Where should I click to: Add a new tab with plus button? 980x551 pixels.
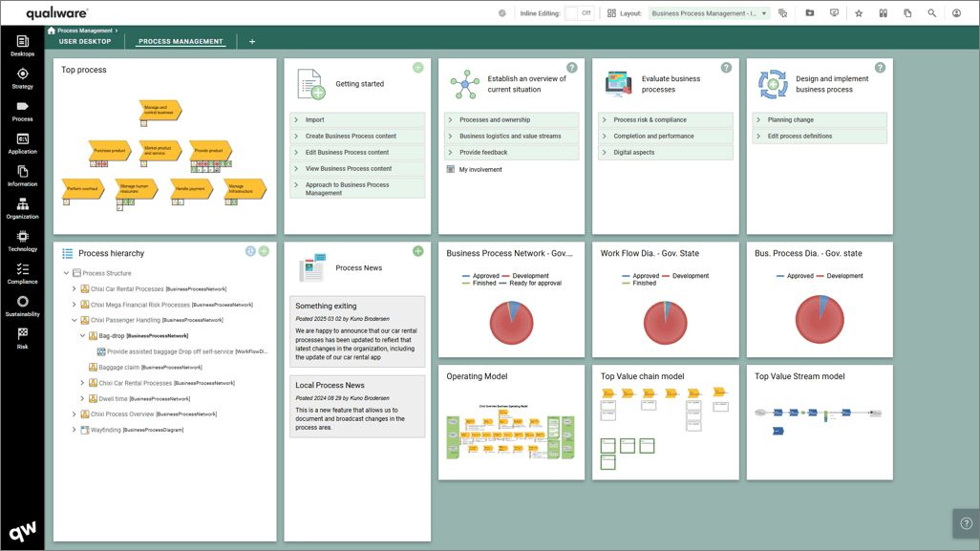click(252, 42)
